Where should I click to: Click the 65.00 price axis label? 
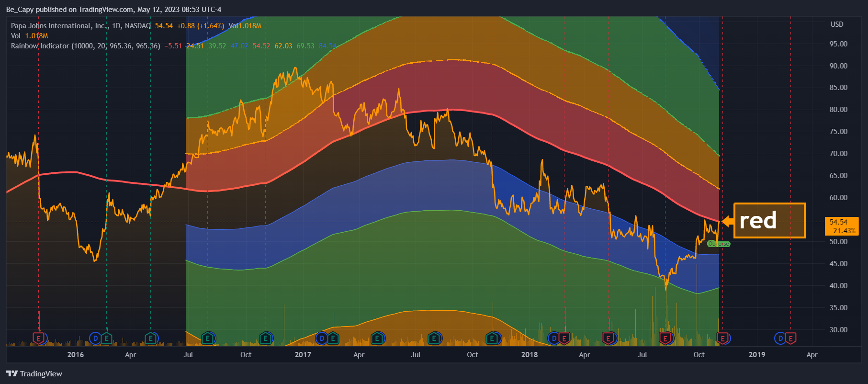[838, 176]
